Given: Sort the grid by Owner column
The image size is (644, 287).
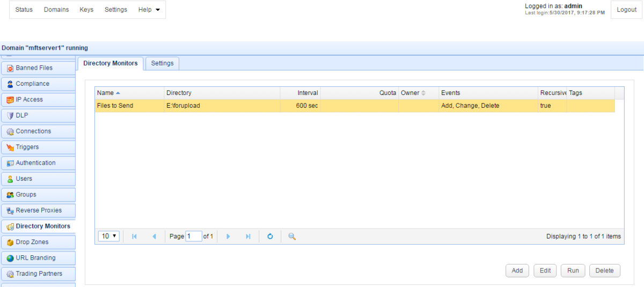Looking at the screenshot, I should [x=413, y=93].
